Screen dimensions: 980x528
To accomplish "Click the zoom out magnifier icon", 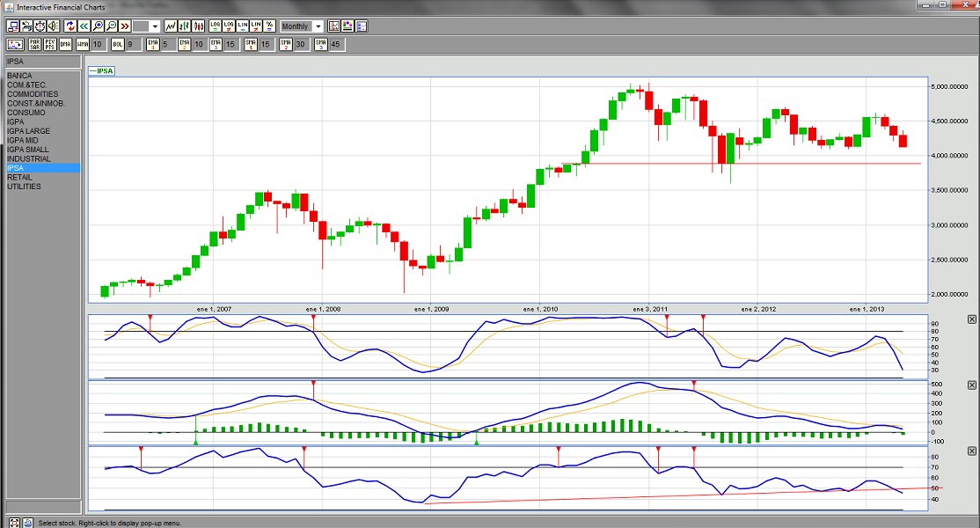I will pos(112,26).
